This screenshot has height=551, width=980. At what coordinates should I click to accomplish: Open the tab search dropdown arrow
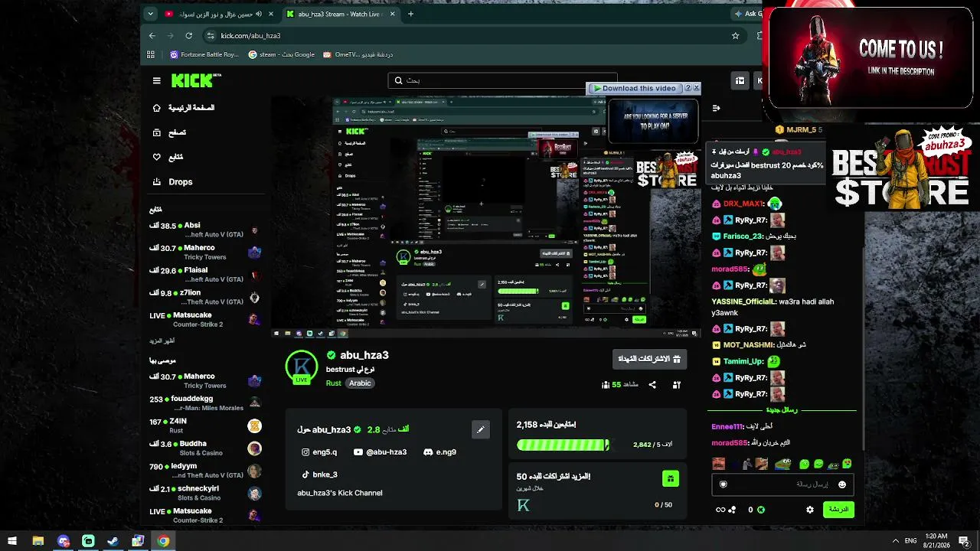click(x=152, y=14)
